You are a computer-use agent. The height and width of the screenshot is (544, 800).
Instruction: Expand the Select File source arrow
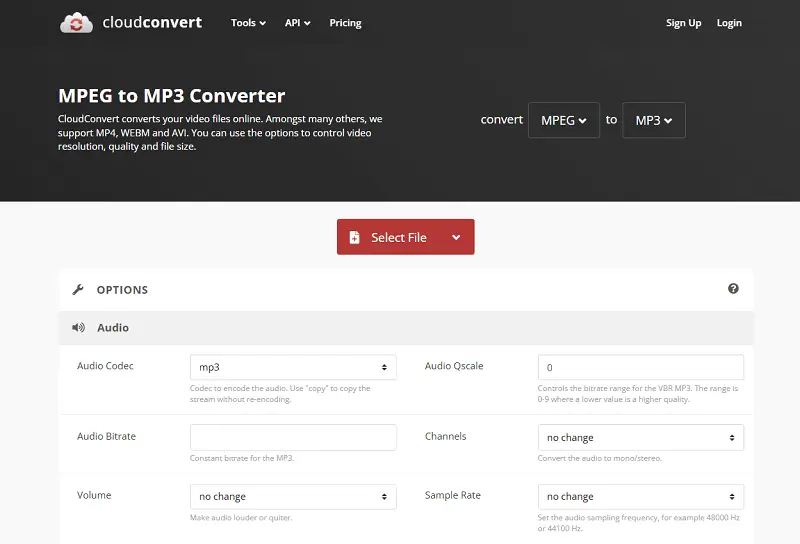tap(456, 237)
